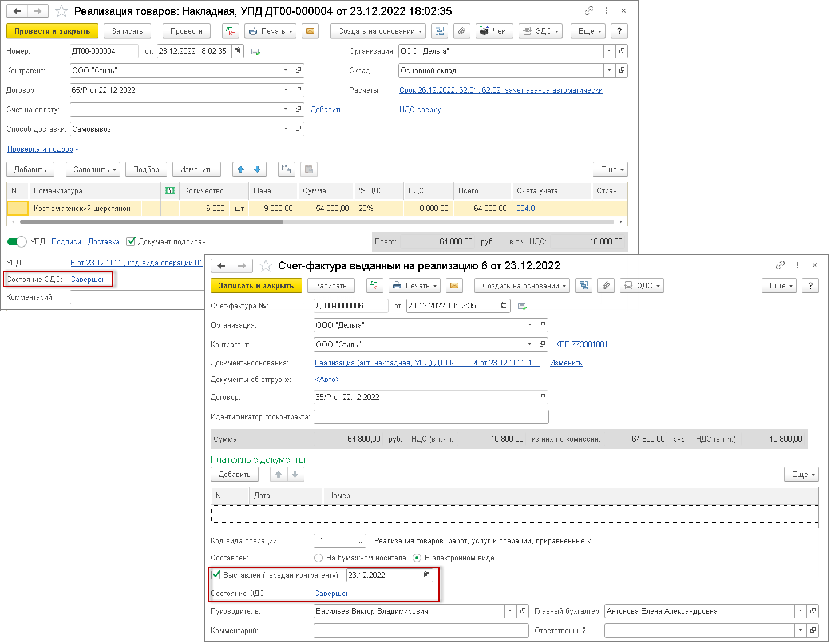Copy link icon in Реализация title bar
This screenshot has height=644, width=831.
[x=589, y=11]
